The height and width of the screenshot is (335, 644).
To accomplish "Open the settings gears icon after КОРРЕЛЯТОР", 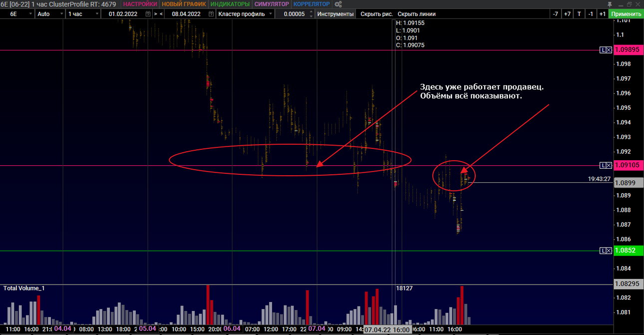I will [x=338, y=4].
